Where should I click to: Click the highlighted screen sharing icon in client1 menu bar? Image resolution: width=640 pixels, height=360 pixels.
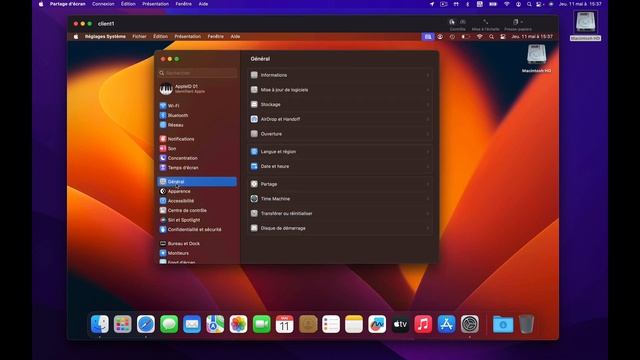point(427,37)
